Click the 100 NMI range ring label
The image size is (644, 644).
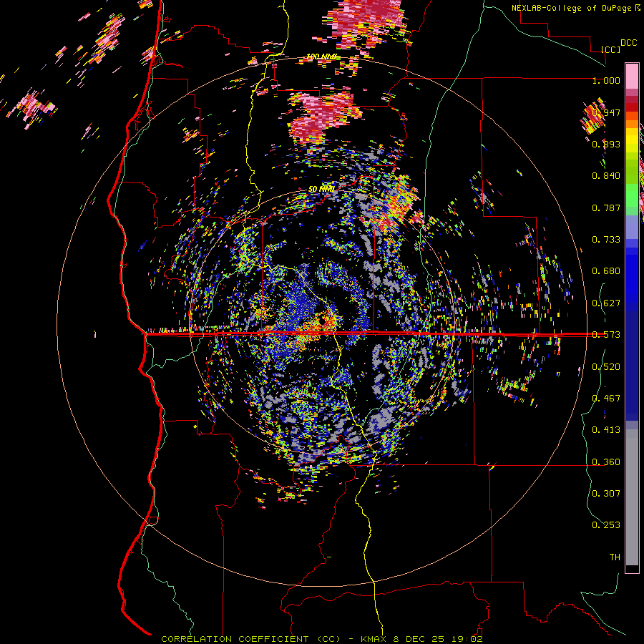pos(321,57)
